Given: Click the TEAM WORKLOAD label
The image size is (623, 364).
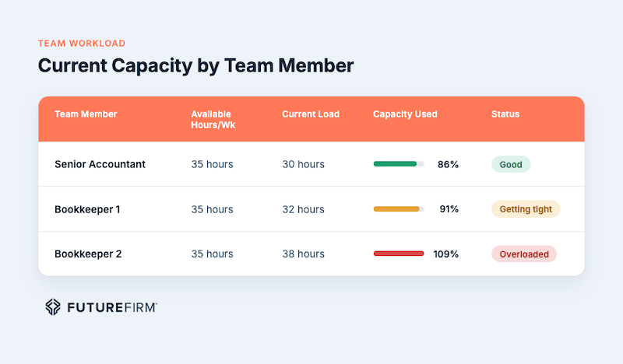Looking at the screenshot, I should (82, 44).
